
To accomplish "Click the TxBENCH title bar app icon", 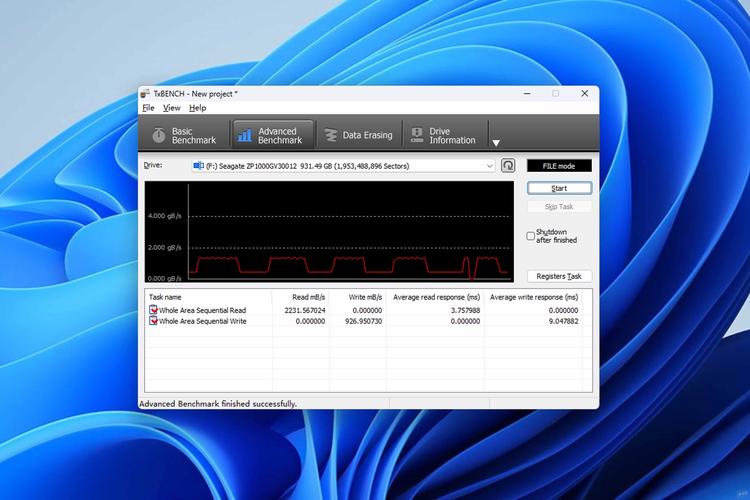I will [145, 93].
